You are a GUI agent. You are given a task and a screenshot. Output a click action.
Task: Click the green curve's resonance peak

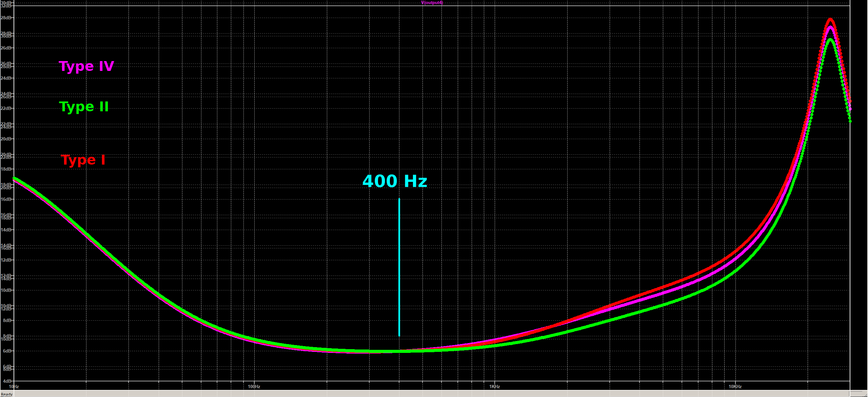tap(830, 40)
